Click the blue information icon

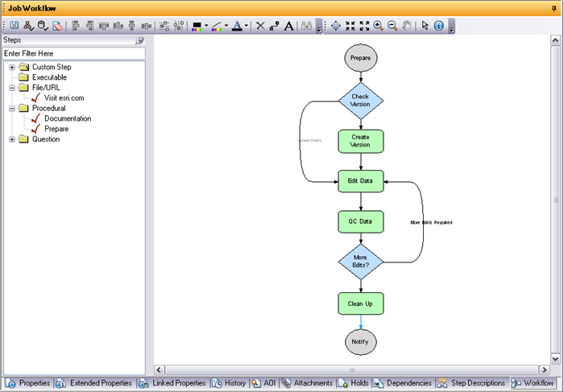coord(439,26)
